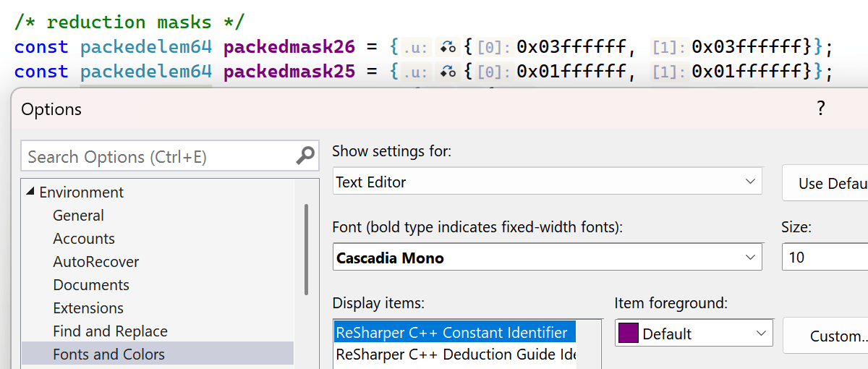Click the inlay hint icon on packedmask25 line
Screen dimensions: 868x369
(x=448, y=72)
